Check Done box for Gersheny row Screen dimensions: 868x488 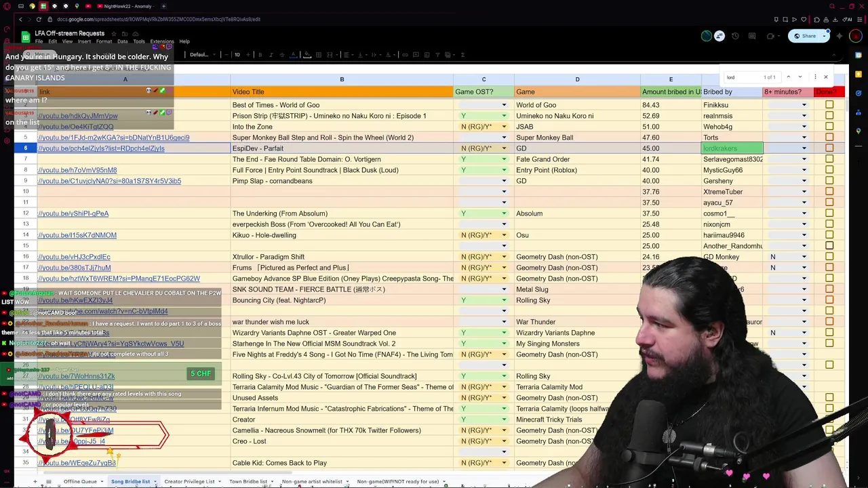829,181
